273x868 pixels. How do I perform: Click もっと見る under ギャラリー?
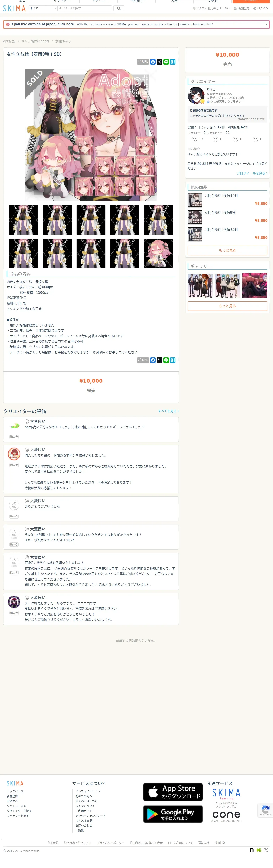click(227, 306)
